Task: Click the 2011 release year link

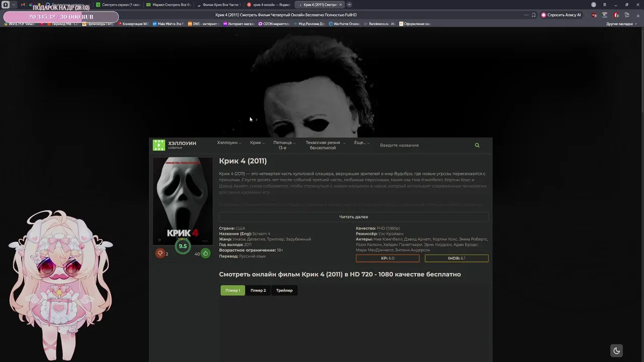Action: (248, 245)
